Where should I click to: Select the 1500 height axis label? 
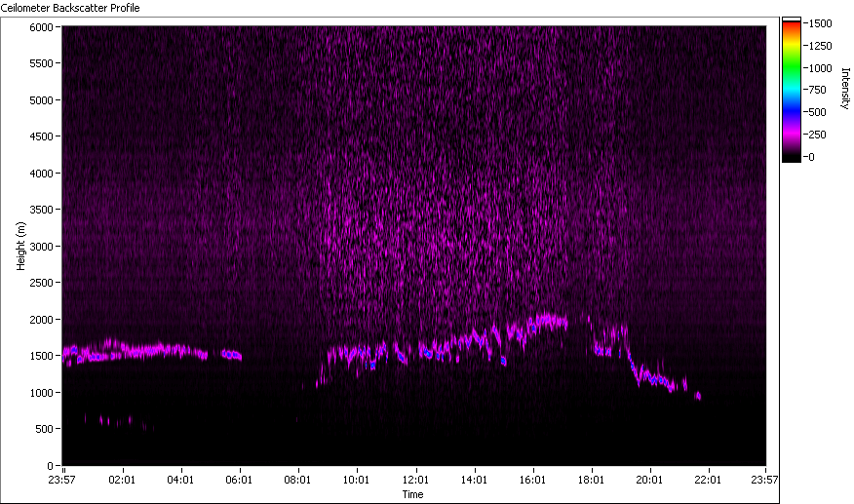click(x=41, y=356)
